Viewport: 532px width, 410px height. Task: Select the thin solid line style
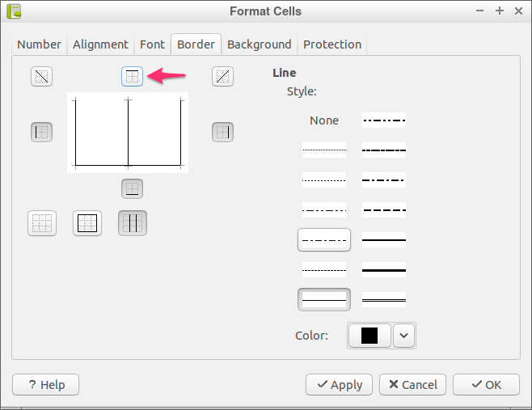click(x=324, y=300)
